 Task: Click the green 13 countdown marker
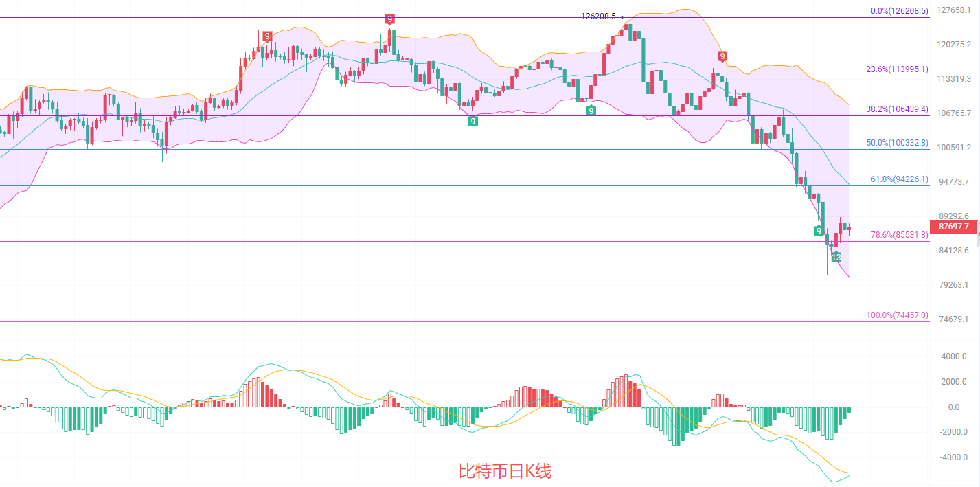click(x=836, y=257)
